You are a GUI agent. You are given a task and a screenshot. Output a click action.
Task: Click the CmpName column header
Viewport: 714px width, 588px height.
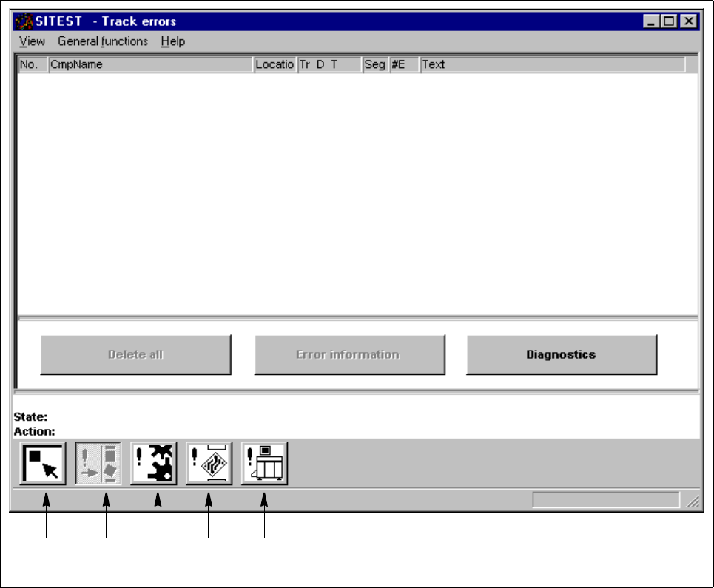(151, 64)
